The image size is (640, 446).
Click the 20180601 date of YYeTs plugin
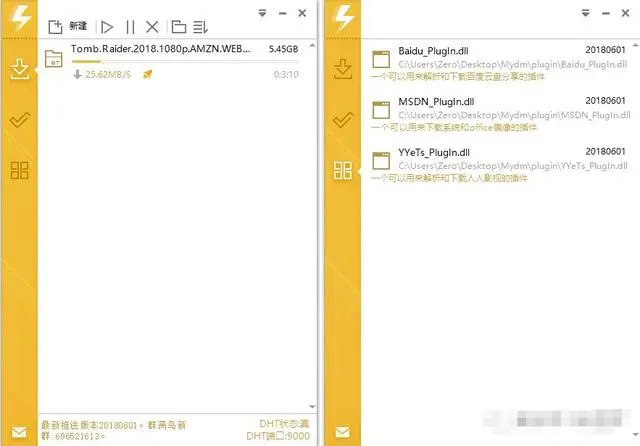(605, 151)
